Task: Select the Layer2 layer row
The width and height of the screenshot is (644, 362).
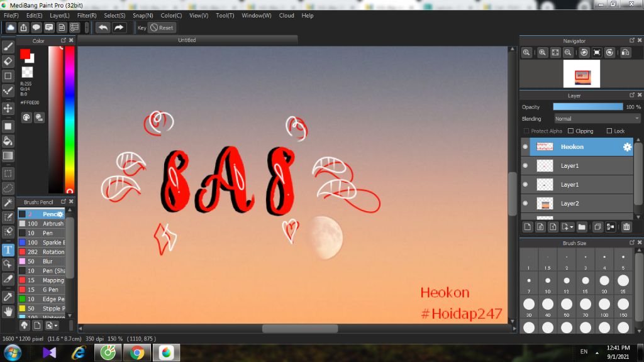Action: click(x=582, y=203)
